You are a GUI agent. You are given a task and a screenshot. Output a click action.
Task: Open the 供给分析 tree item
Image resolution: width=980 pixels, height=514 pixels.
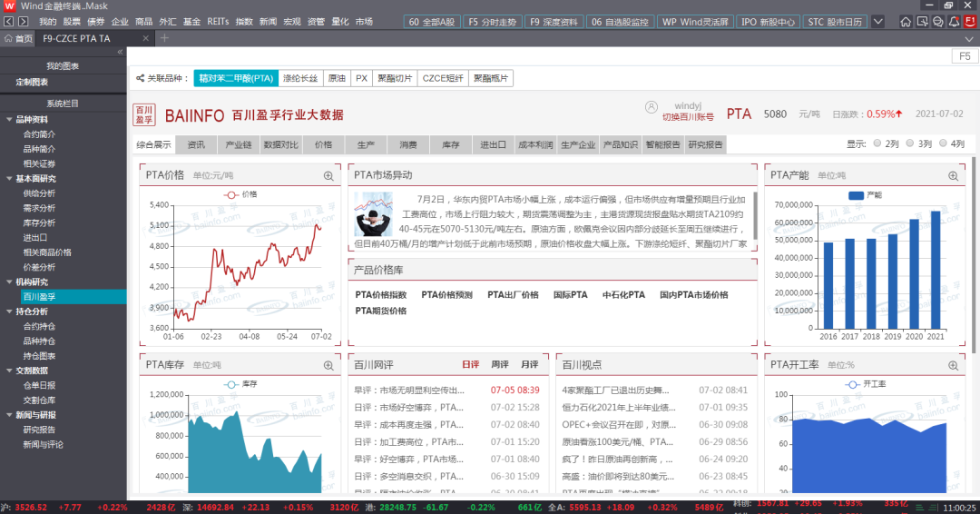39,193
